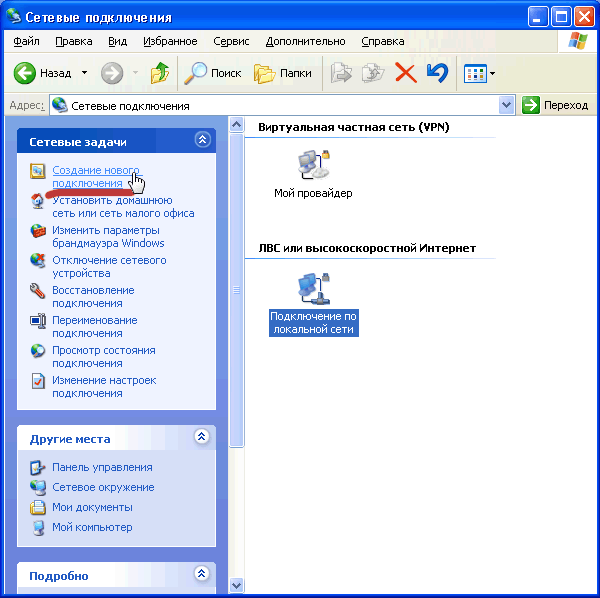
Task: Click the ЛВС или высокоскоростной Интернет group header
Action: (x=367, y=248)
